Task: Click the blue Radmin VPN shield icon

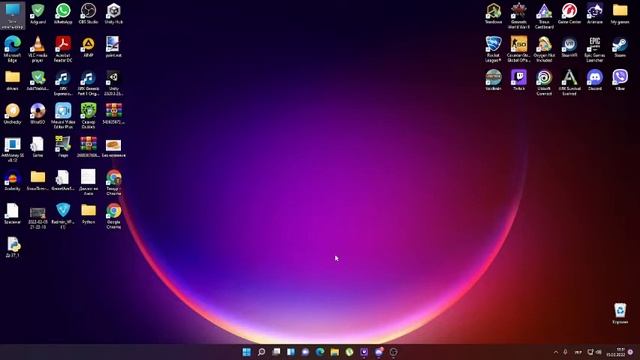Action: click(x=63, y=216)
